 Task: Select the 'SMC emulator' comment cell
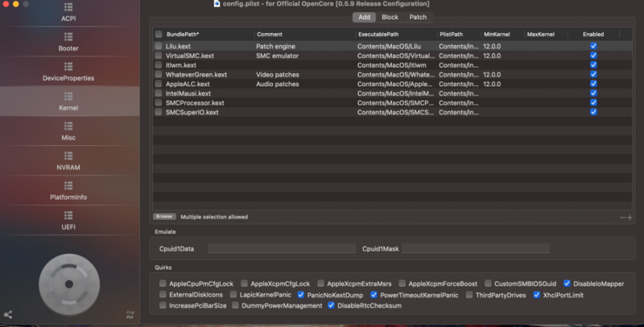pyautogui.click(x=277, y=56)
